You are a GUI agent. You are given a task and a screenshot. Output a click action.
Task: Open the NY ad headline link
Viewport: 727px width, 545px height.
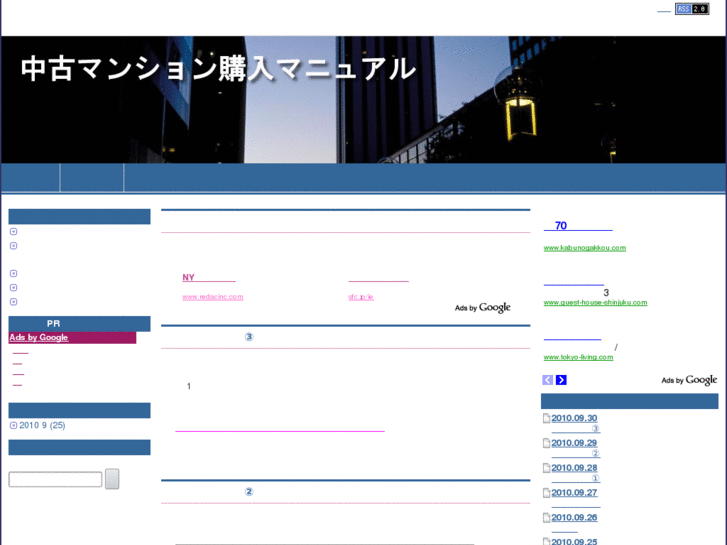point(209,277)
